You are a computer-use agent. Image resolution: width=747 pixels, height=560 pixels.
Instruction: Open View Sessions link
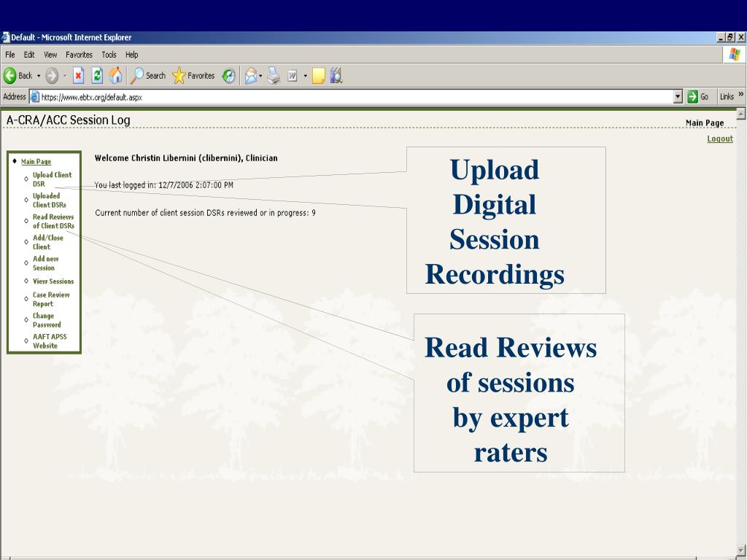click(53, 281)
